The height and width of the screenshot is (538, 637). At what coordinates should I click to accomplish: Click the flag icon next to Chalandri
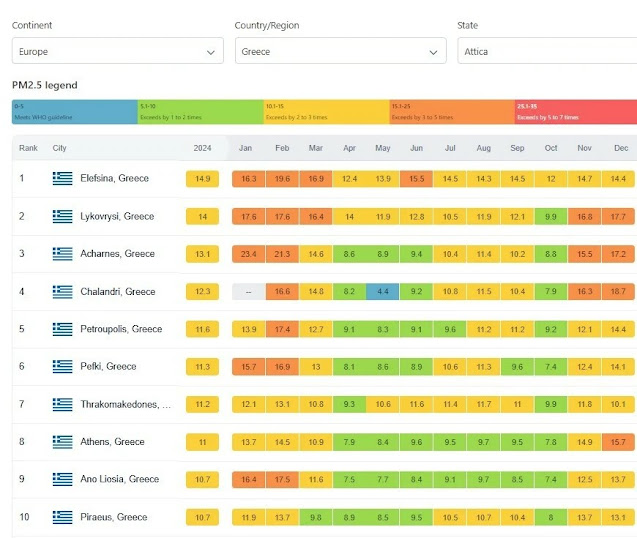click(63, 291)
